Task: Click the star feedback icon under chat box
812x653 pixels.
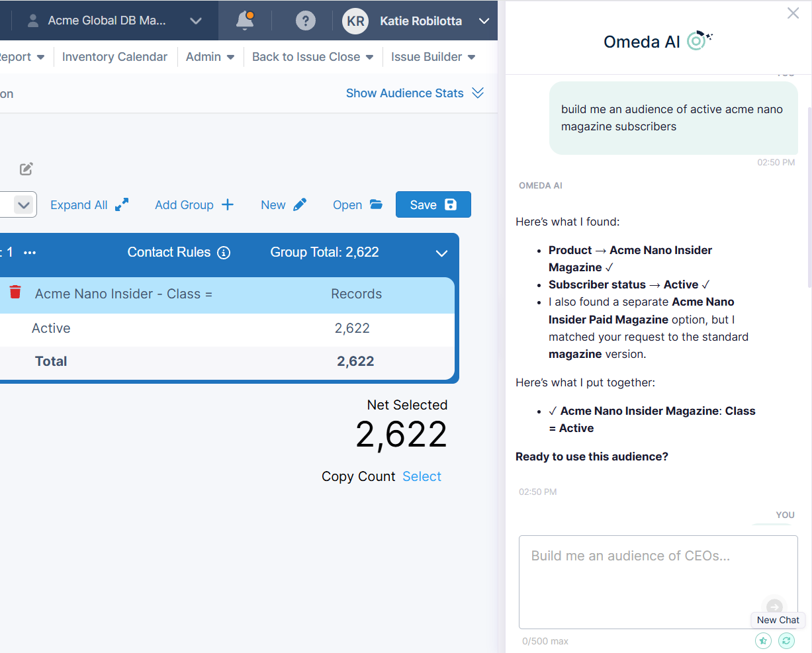Action: (763, 640)
